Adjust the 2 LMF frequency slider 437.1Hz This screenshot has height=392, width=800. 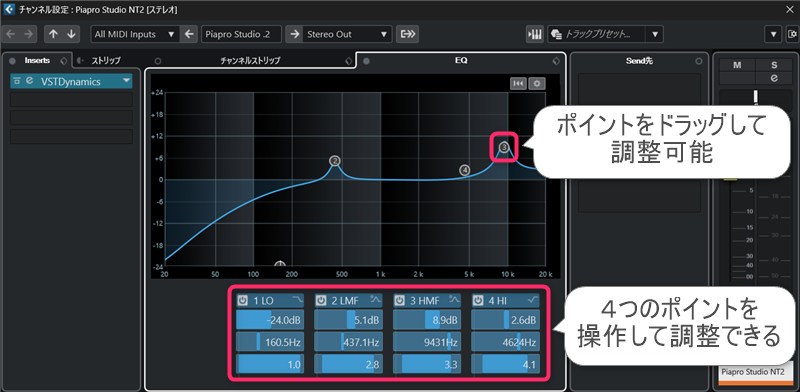348,342
